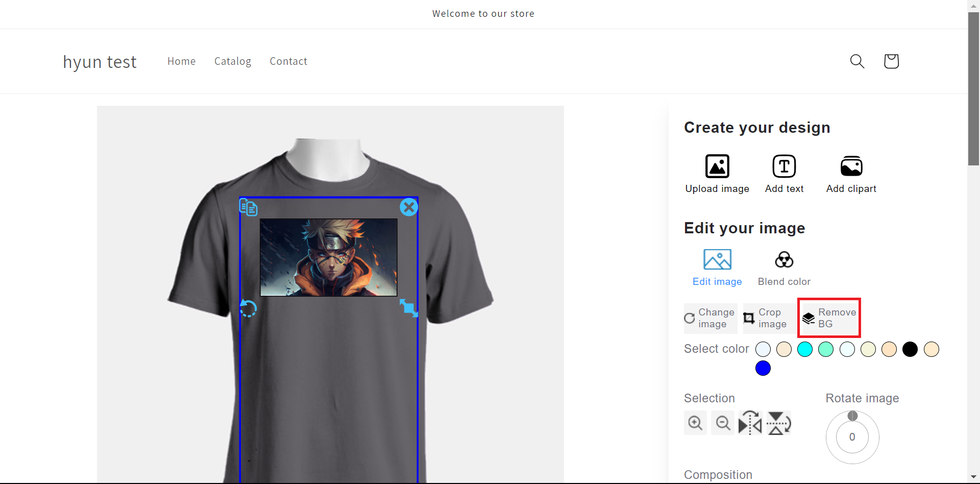Click the rotation value field showing 0
Viewport: 980px width, 484px height.
[852, 437]
